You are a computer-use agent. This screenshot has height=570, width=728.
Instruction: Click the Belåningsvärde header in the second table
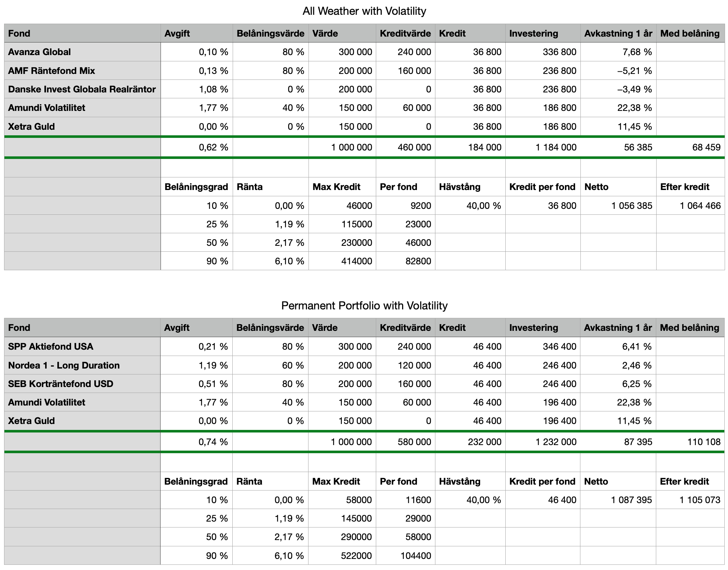pyautogui.click(x=270, y=328)
